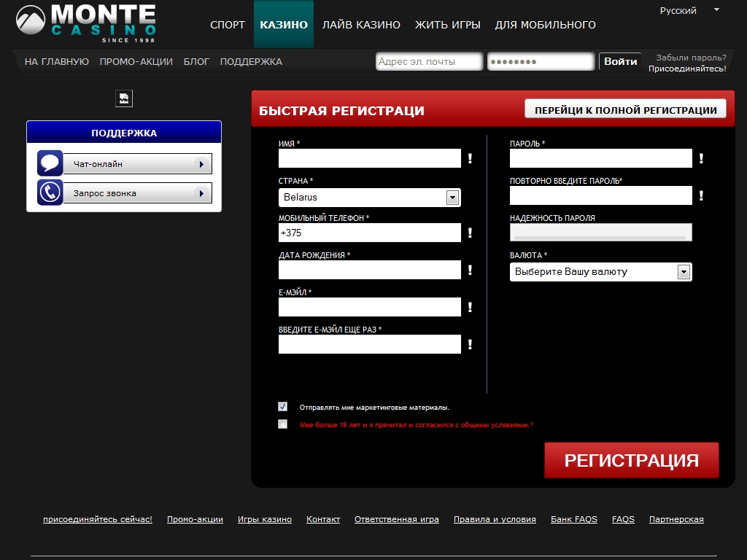Click warning icon beside Пароль field

pos(701,158)
